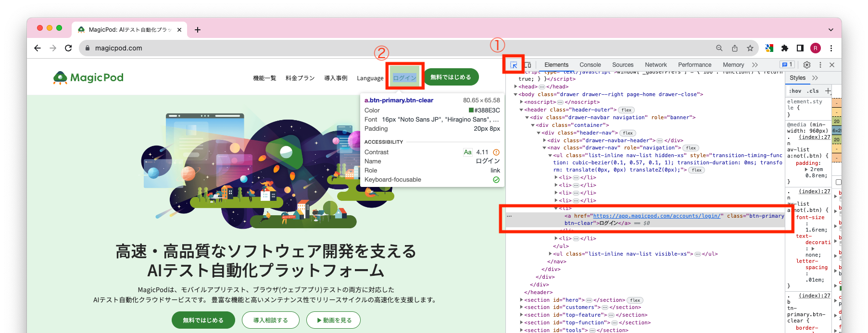
Task: Focus the address bar showing magicpod.com
Action: tap(399, 48)
